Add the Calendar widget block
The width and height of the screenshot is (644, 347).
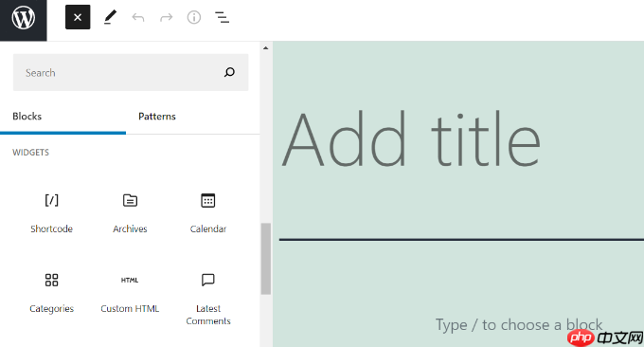click(x=207, y=213)
